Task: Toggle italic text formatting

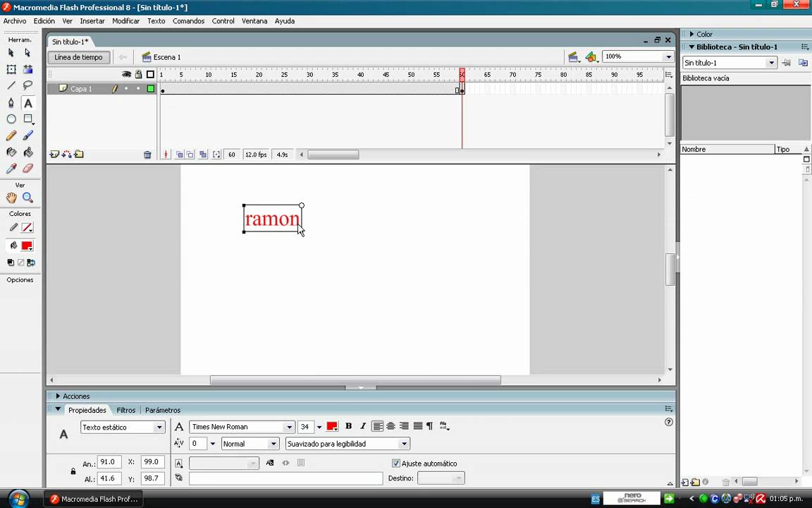Action: [x=363, y=426]
